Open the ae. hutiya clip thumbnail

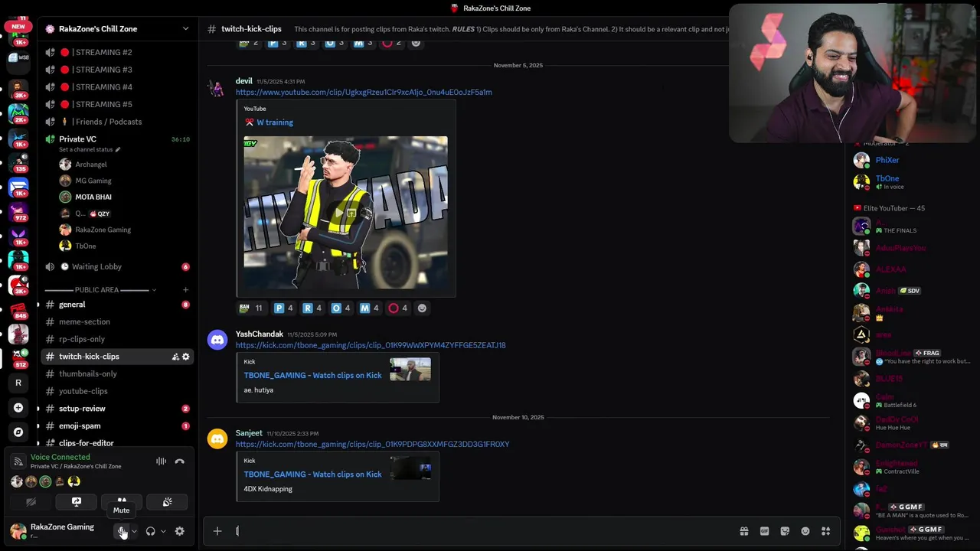click(x=410, y=370)
